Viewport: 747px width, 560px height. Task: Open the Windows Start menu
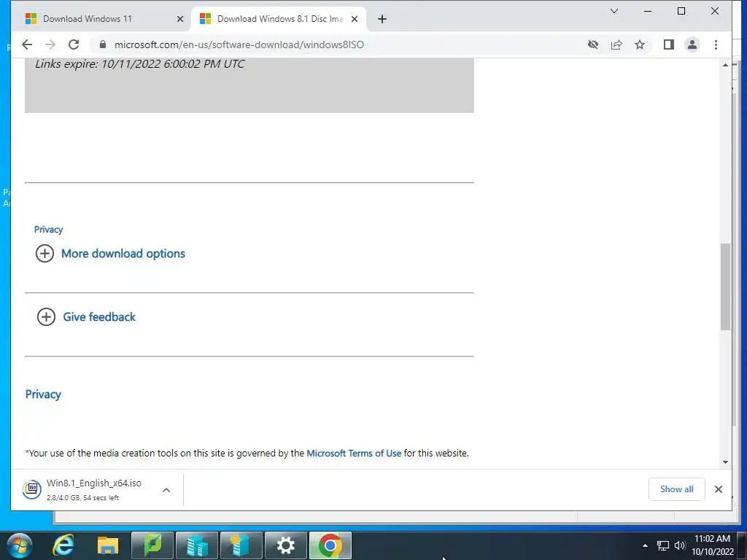tap(20, 545)
